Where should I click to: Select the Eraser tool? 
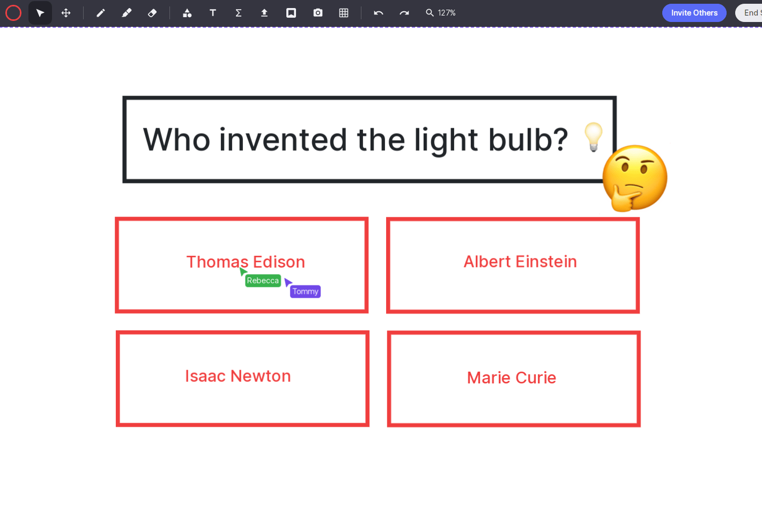click(x=152, y=13)
